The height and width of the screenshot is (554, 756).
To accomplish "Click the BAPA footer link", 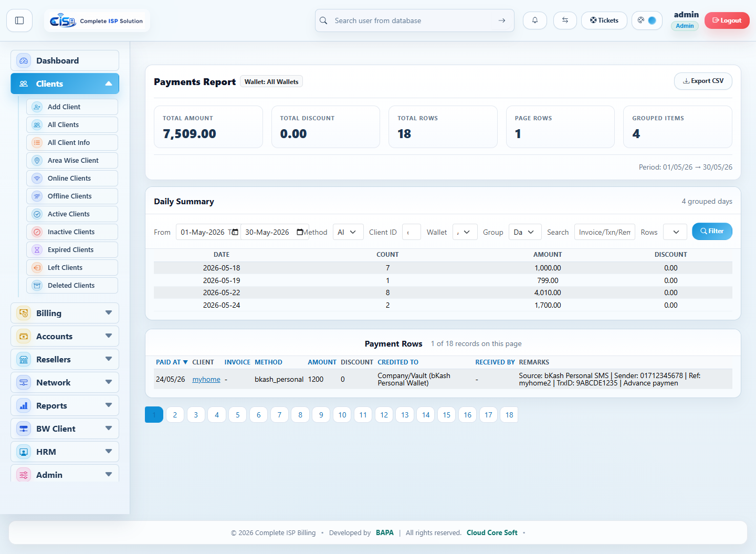I will [x=385, y=533].
